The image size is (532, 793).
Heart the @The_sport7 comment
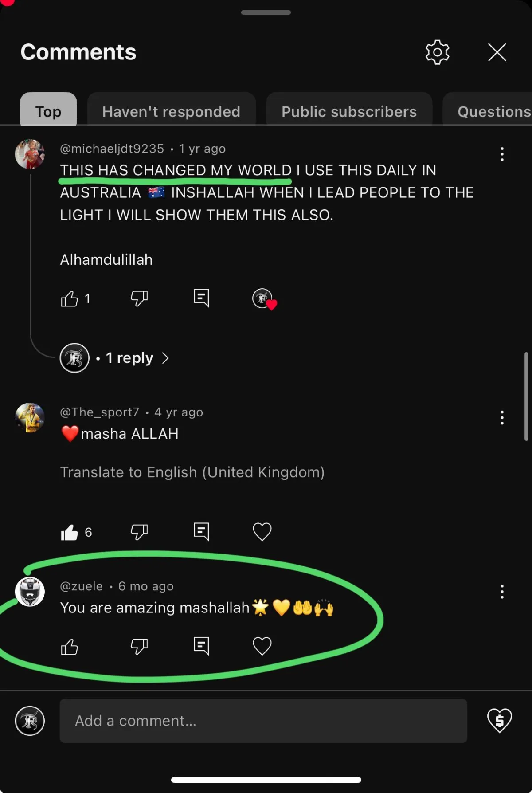(x=262, y=532)
